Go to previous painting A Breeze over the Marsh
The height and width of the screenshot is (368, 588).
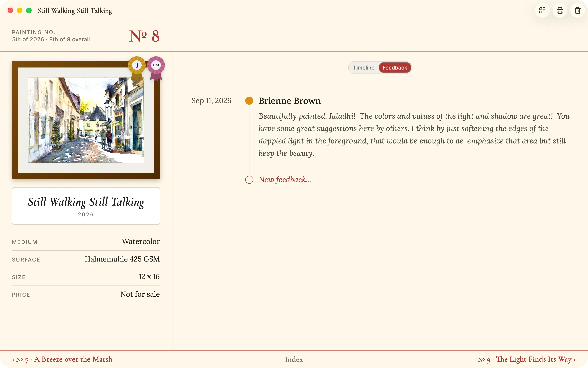pos(62,359)
